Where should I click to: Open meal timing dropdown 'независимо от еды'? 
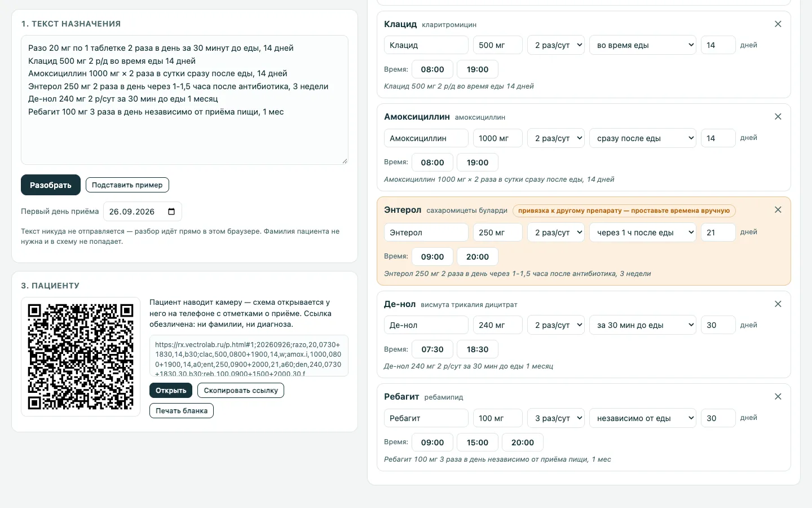click(642, 418)
